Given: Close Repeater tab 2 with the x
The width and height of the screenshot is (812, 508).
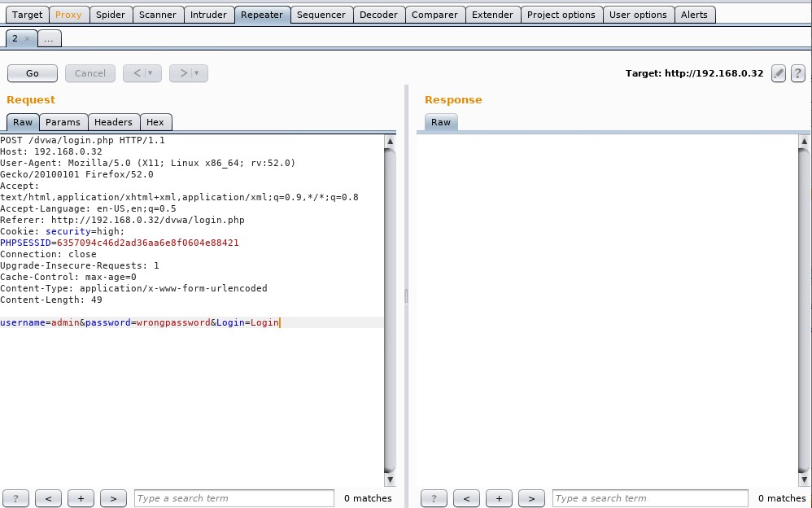Looking at the screenshot, I should (x=27, y=38).
